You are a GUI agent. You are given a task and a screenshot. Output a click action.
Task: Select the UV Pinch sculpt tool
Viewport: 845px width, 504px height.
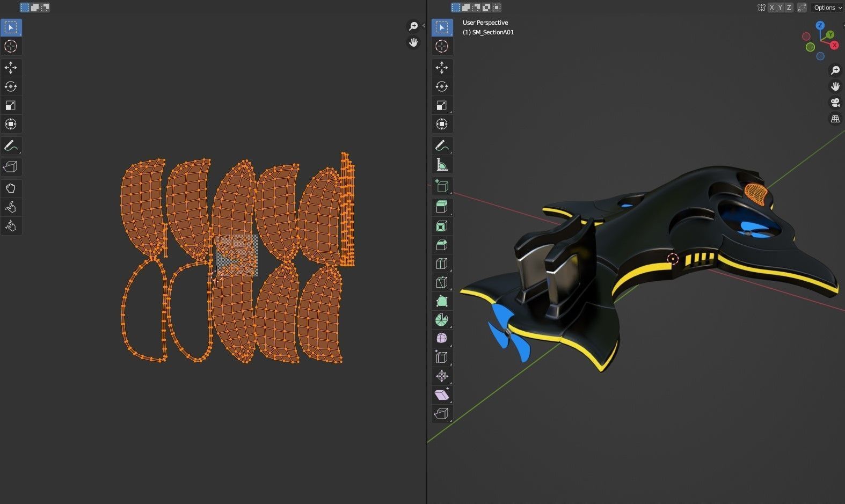pyautogui.click(x=11, y=226)
